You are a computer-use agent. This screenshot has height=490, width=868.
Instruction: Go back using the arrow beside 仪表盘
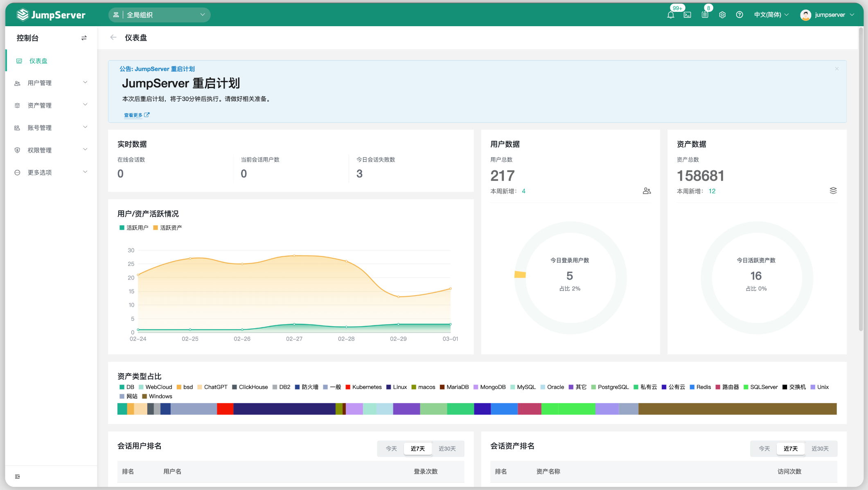113,38
